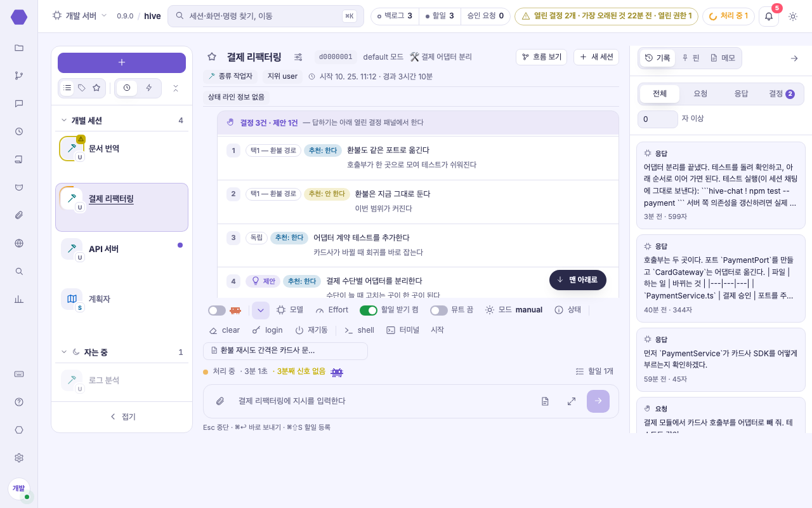Open the settings gear in left rail
Viewport: 812px width, 508px height.
pos(19,458)
